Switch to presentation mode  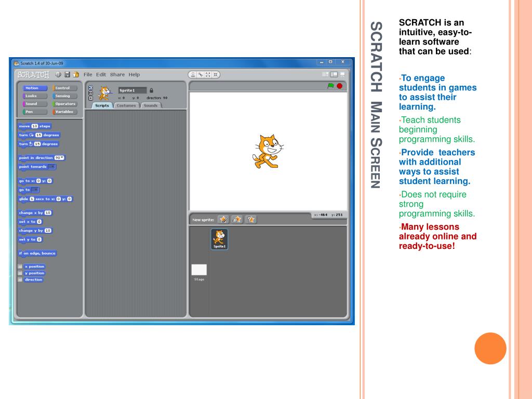343,74
